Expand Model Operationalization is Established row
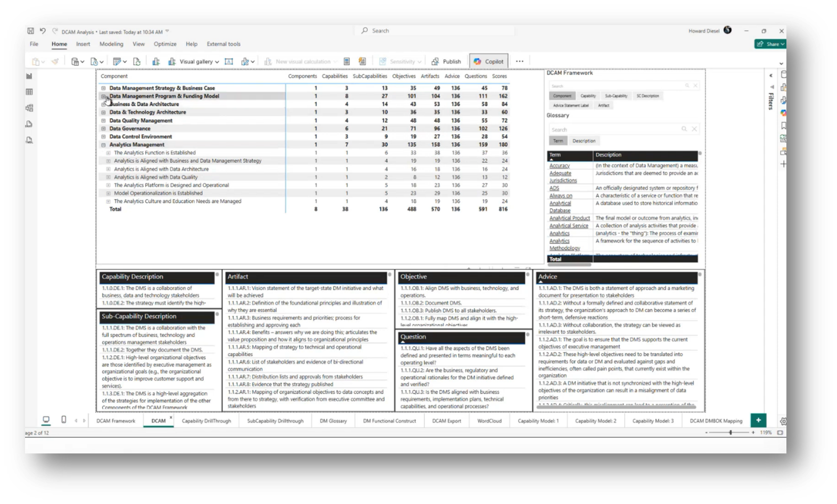 [x=108, y=193]
